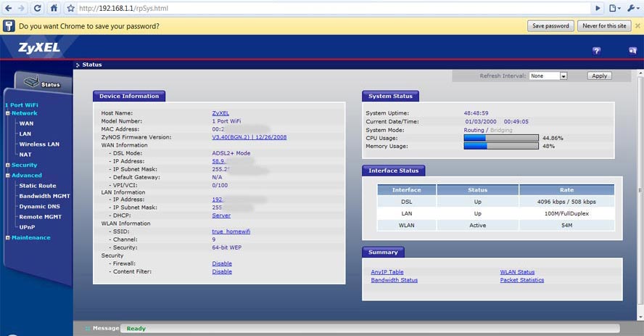Screen dimensions: 644x336
Task: Click the Go arrow in address bar
Action: coord(598,8)
